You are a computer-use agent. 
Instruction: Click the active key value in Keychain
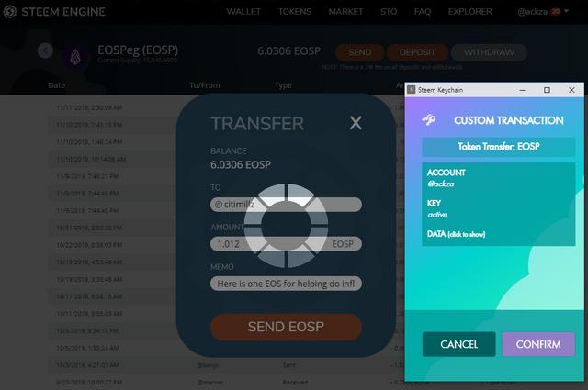437,215
